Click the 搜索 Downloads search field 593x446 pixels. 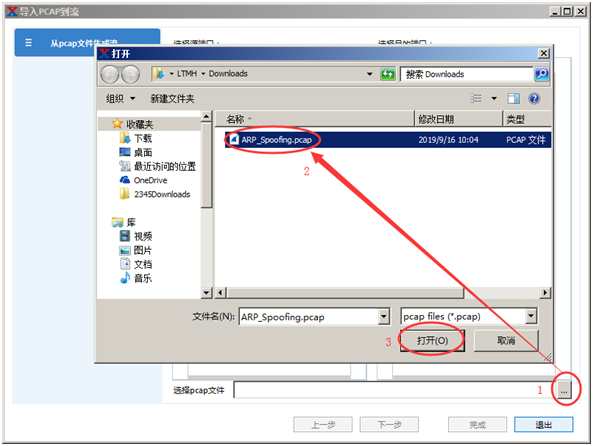[467, 74]
